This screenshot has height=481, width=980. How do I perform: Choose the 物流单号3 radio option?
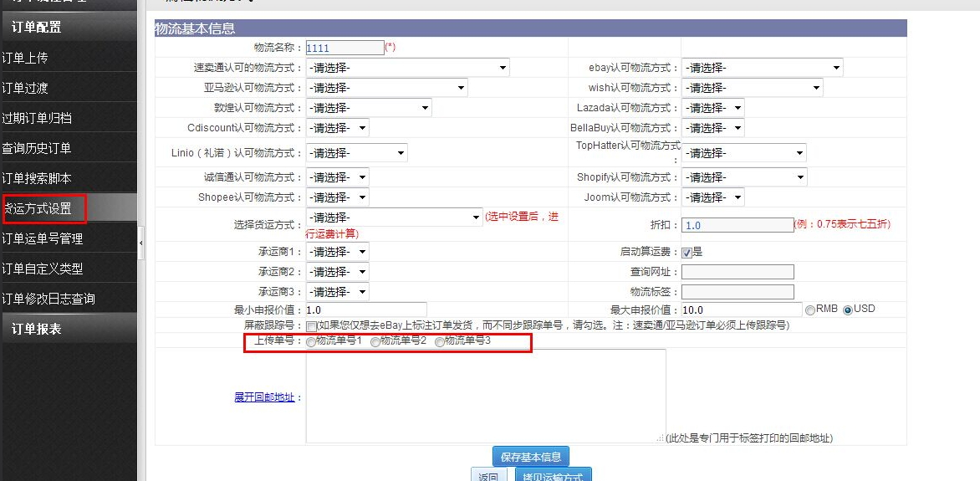440,341
